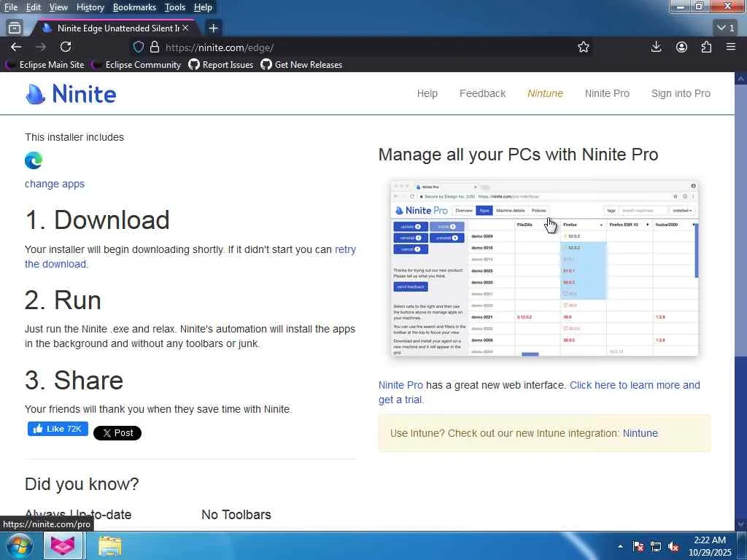Open the pinned browser taskbar icon

63,545
